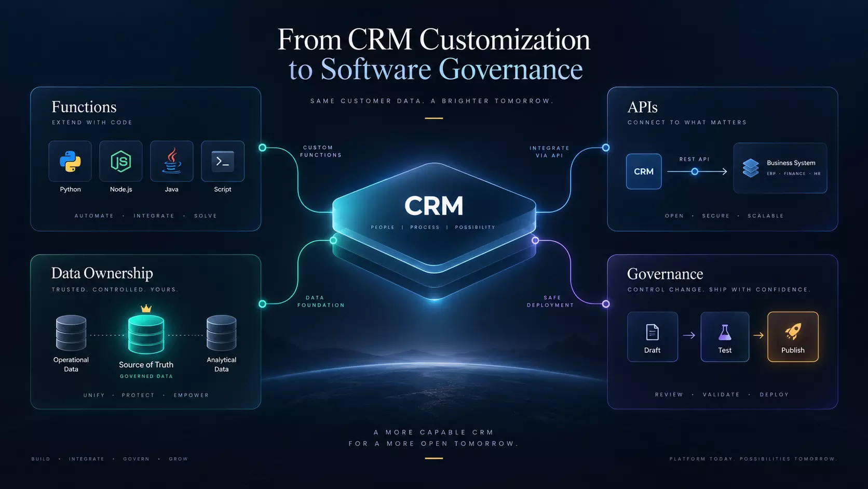
Task: Click "ERP · FINANCE · HR" caption
Action: tap(794, 174)
